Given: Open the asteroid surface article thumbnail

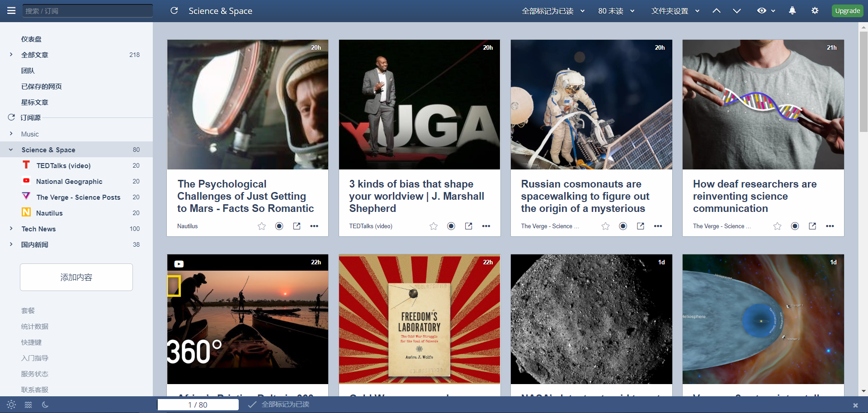Looking at the screenshot, I should point(591,319).
